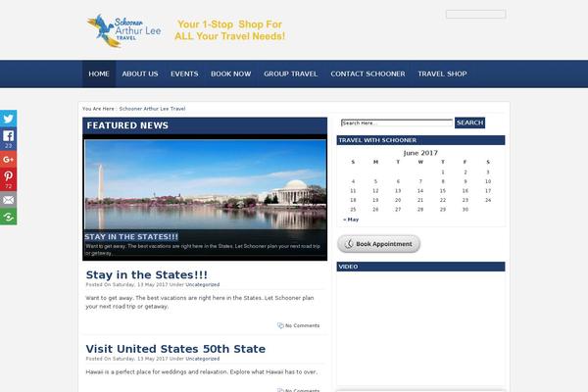The width and height of the screenshot is (588, 392).
Task: Select BOOK NOW in navigation
Action: point(230,73)
